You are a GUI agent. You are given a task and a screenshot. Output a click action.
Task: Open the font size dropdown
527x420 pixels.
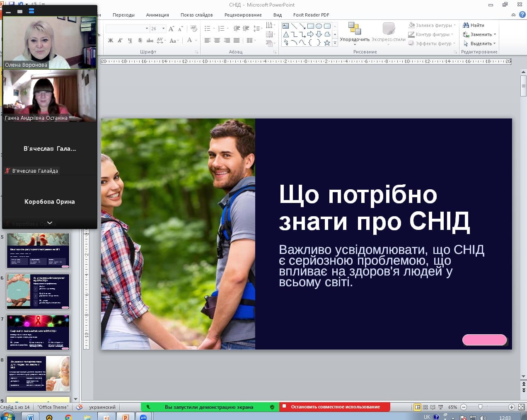(164, 29)
